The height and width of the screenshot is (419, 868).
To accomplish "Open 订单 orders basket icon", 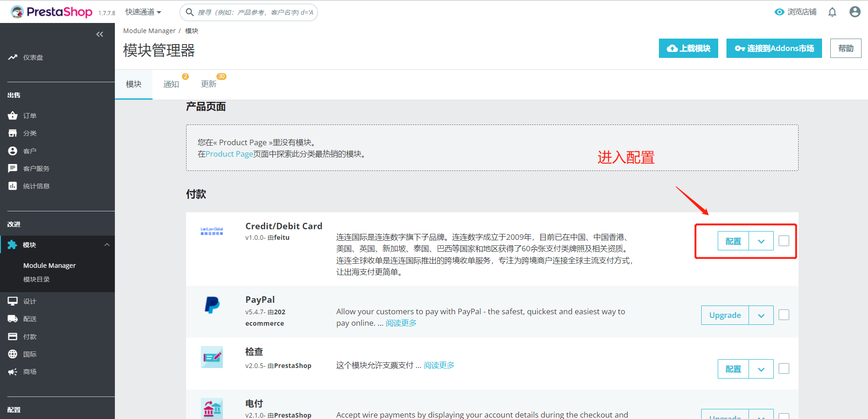I will [x=12, y=115].
